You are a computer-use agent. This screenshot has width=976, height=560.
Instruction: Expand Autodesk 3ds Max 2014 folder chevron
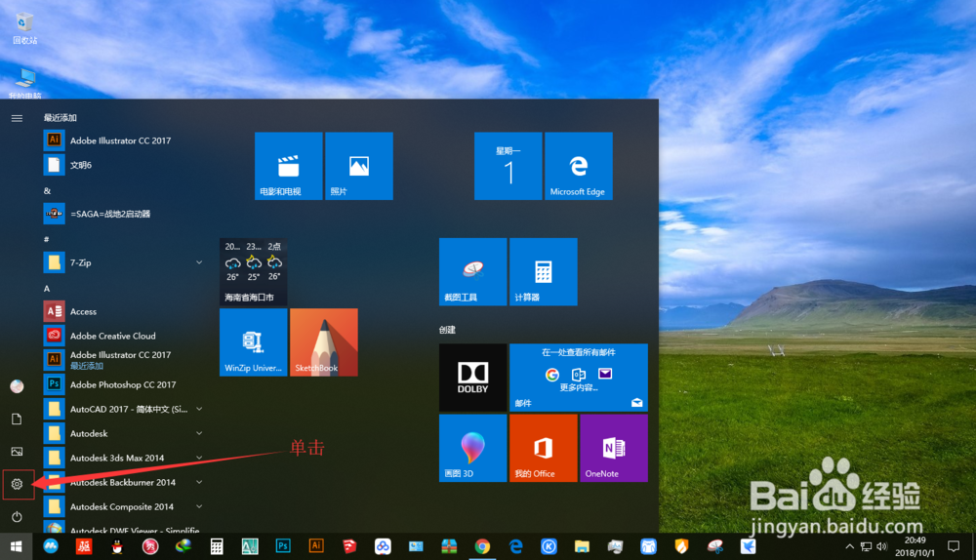(199, 458)
